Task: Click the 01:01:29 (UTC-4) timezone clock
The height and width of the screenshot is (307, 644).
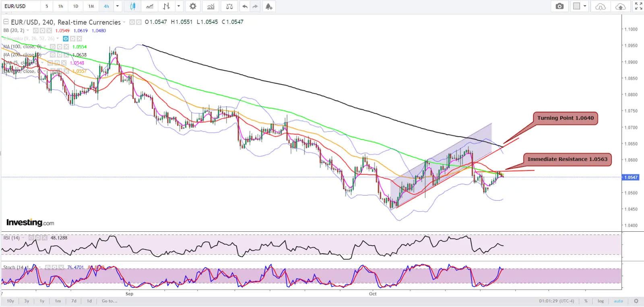Action: [557, 301]
